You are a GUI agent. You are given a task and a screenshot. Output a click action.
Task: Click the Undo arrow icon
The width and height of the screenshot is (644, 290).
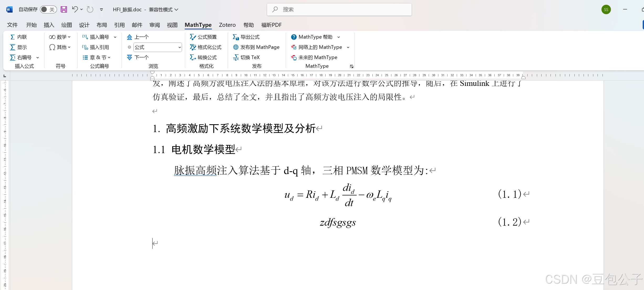[x=75, y=9]
